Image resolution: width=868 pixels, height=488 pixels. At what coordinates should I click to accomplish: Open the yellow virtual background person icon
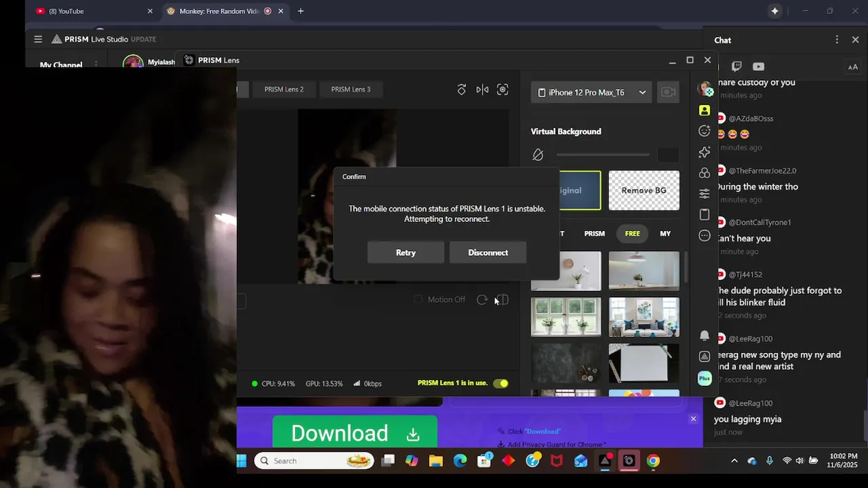(x=705, y=110)
